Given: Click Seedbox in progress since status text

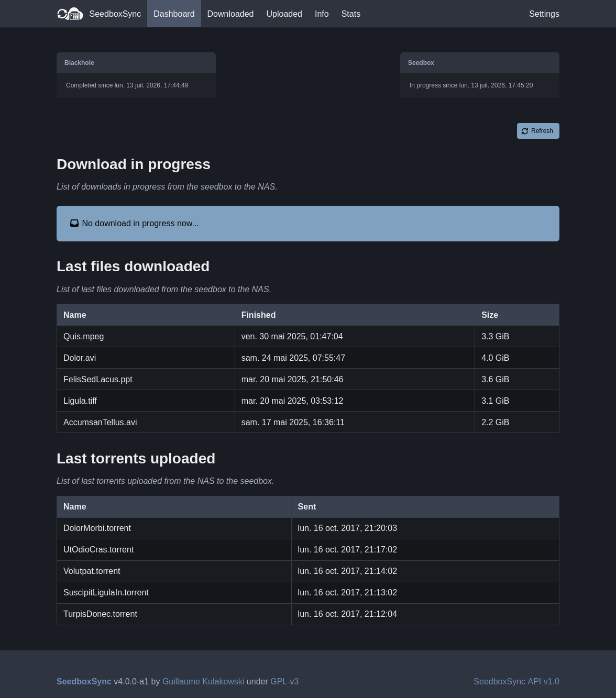Looking at the screenshot, I should [x=471, y=85].
